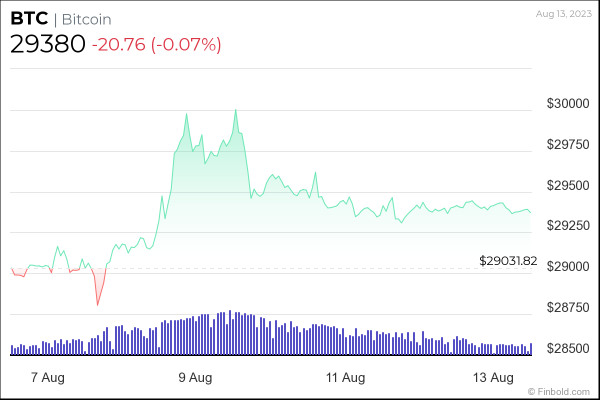Click the tallest volume bar

pos(230,332)
